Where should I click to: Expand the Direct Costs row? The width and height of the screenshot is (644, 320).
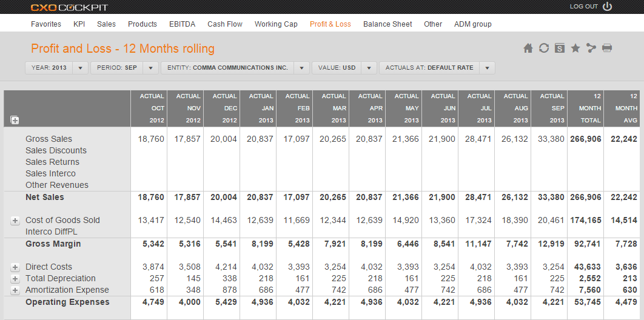pyautogui.click(x=15, y=267)
